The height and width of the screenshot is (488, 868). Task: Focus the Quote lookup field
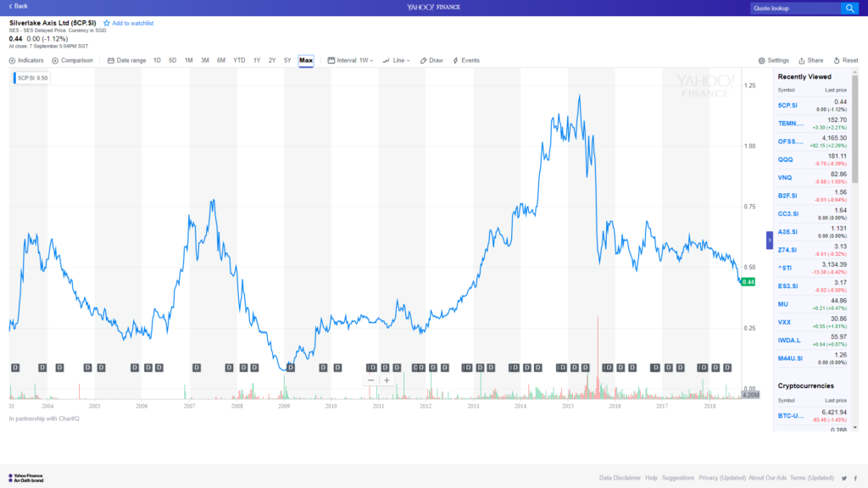tap(795, 8)
